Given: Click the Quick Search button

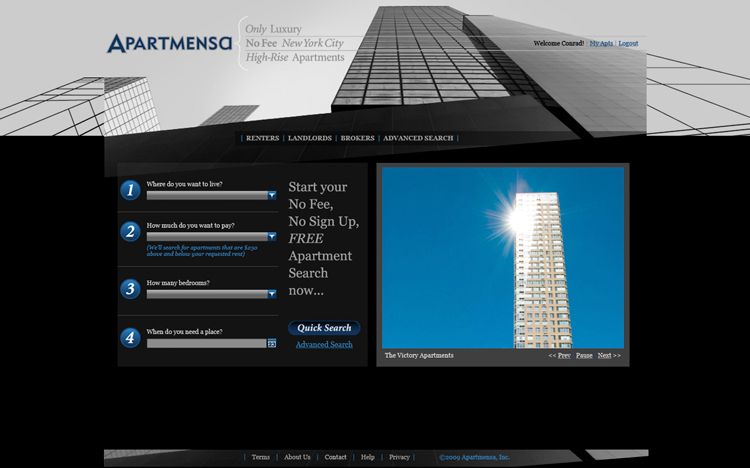Looking at the screenshot, I should pos(324,328).
